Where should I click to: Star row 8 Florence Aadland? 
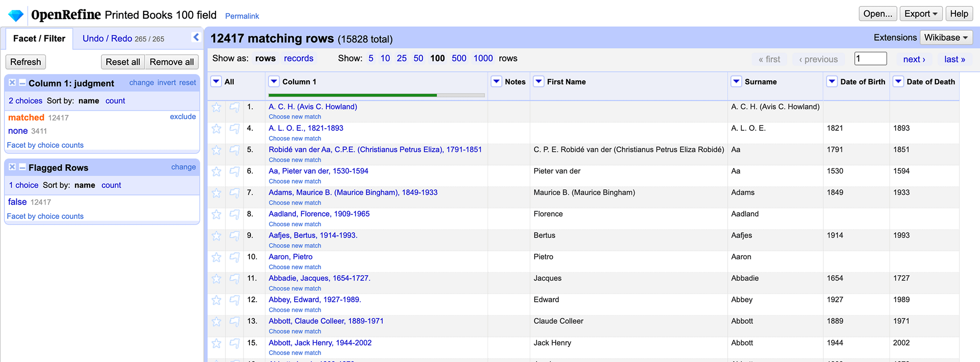216,215
